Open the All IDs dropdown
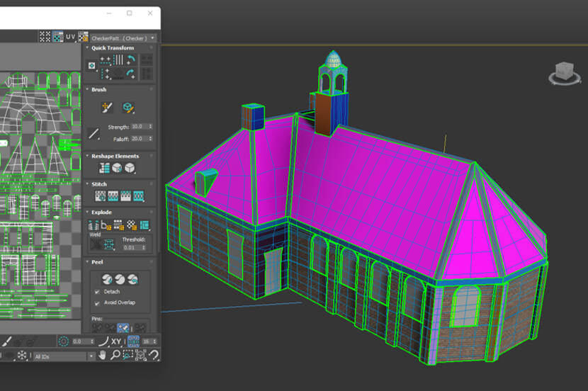This screenshot has width=588, height=391. 64,356
